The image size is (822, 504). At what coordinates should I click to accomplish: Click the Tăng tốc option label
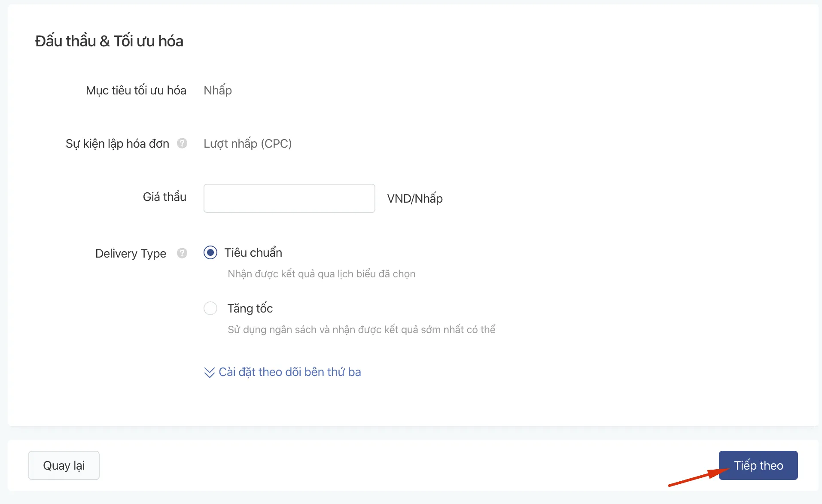[250, 308]
